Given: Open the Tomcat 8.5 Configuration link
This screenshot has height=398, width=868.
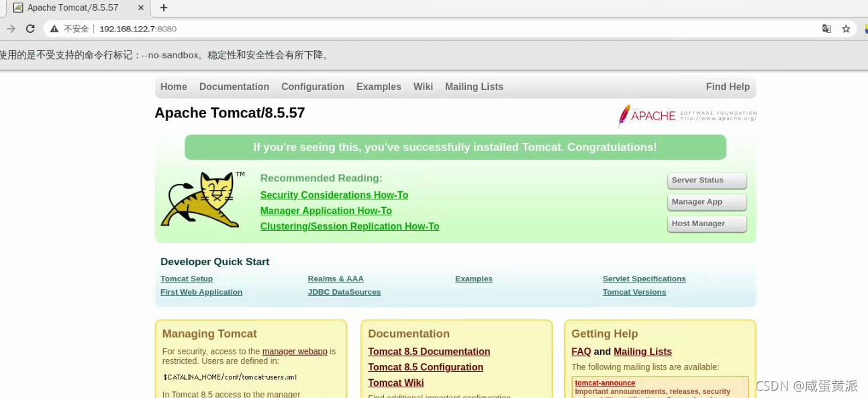Looking at the screenshot, I should [426, 367].
